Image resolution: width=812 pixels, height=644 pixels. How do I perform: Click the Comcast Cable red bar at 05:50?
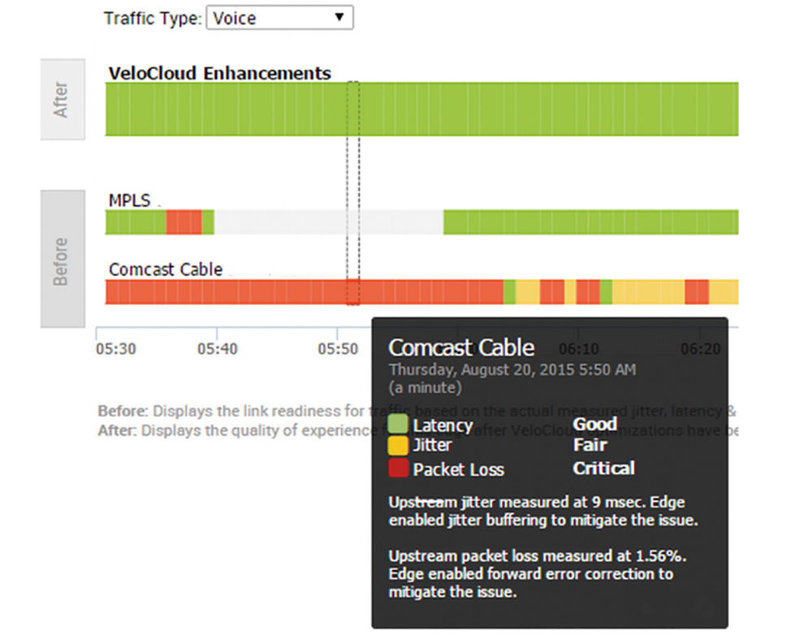click(352, 292)
